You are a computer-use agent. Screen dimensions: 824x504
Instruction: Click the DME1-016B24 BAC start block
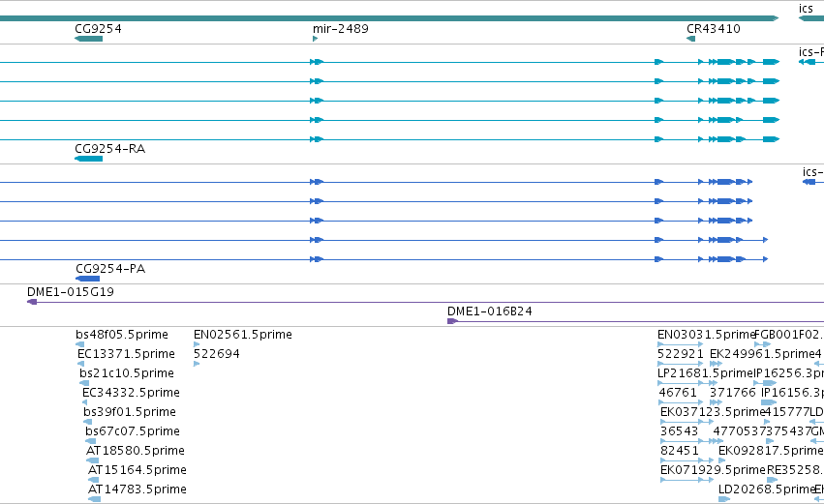tap(452, 321)
